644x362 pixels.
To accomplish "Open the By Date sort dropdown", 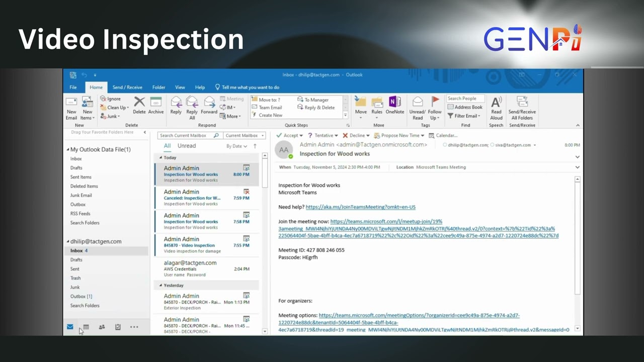I will 236,146.
